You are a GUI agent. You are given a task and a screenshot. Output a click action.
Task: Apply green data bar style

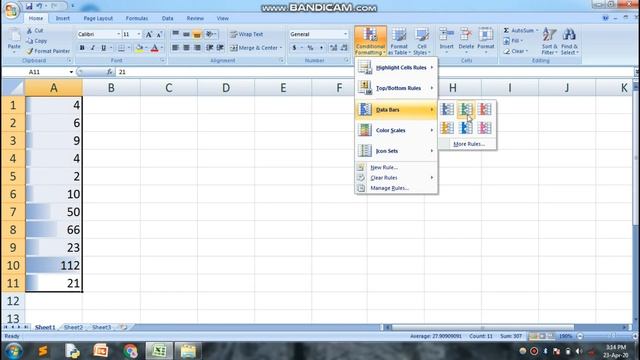pyautogui.click(x=466, y=109)
